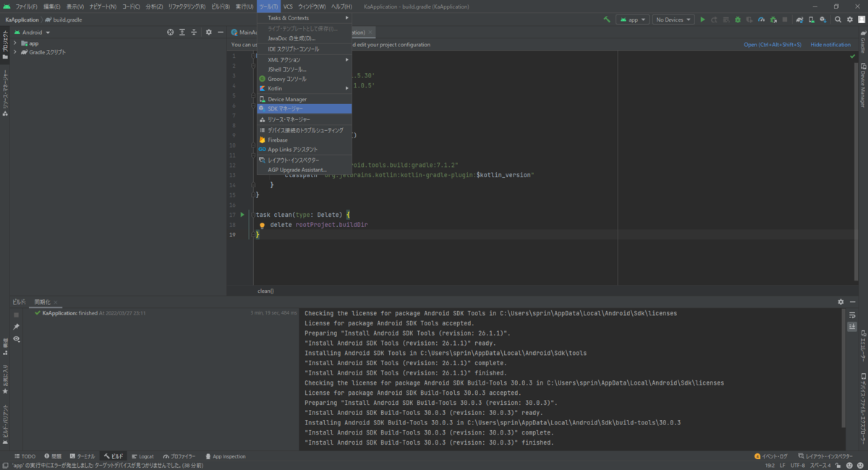This screenshot has width=868, height=470.
Task: Open Logcat tool window button
Action: coord(142,456)
